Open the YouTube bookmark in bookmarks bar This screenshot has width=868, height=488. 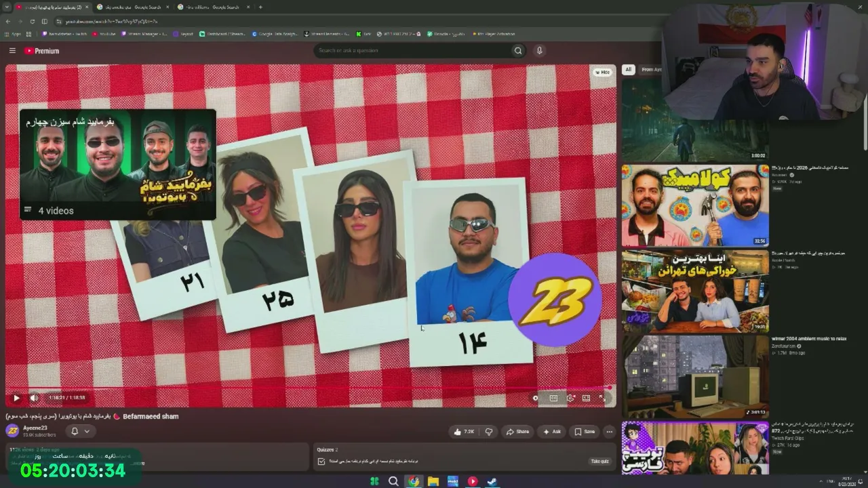105,34
